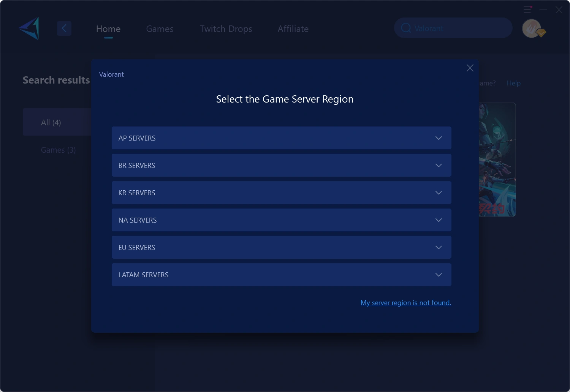This screenshot has width=570, height=392.
Task: Click the Valorant search input field
Action: [452, 28]
